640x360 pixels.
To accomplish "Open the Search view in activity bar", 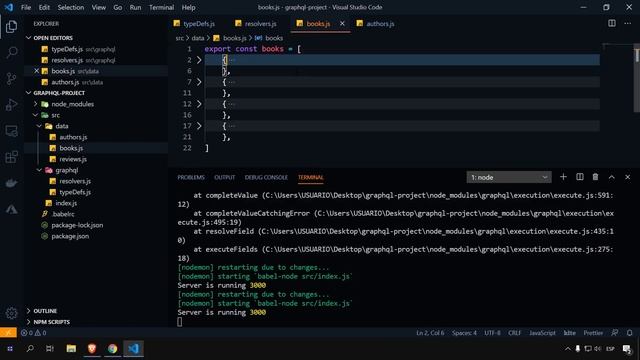I will [x=11, y=53].
